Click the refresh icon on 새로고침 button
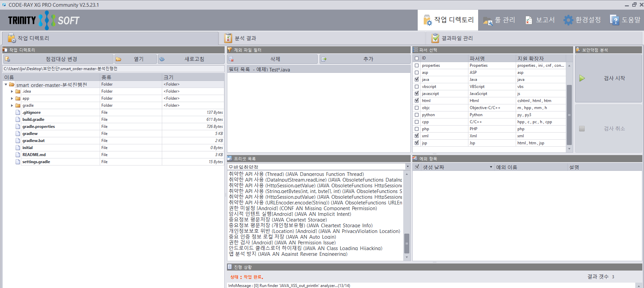This screenshot has width=644, height=288. 162,59
